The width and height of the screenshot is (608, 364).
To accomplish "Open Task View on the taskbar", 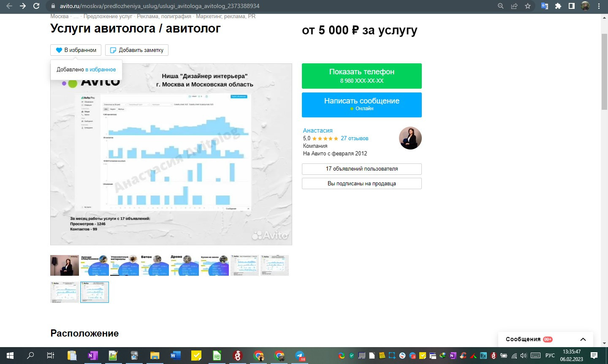I will coord(51,356).
